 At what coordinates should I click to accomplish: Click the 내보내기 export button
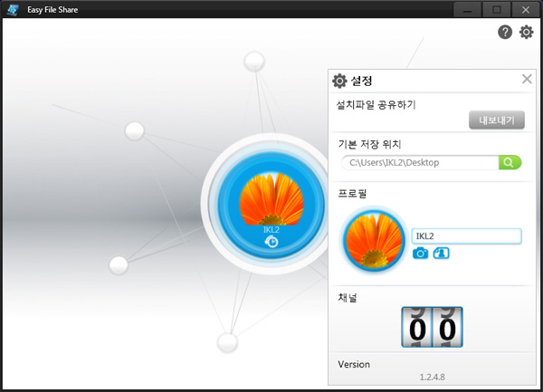coord(496,120)
